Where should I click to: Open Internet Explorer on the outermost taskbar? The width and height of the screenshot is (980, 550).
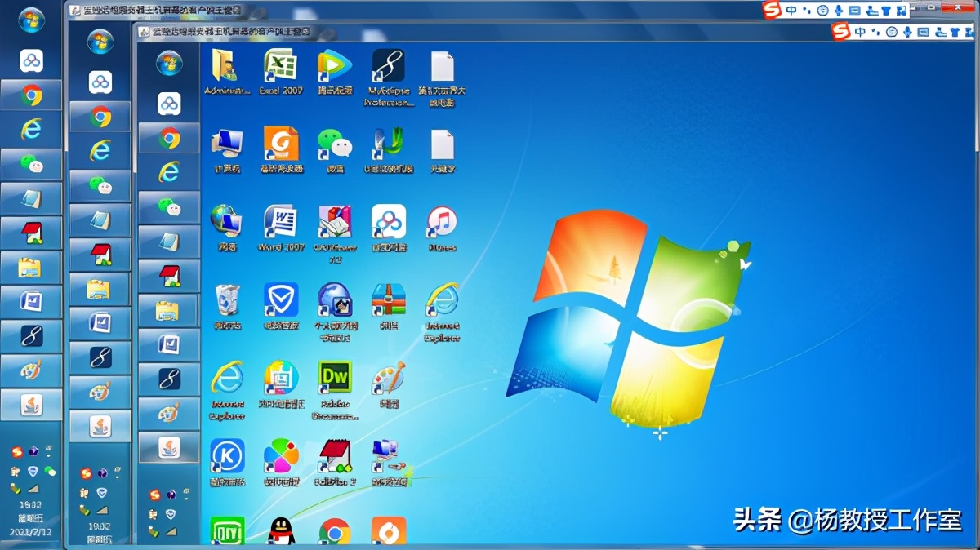pyautogui.click(x=31, y=129)
